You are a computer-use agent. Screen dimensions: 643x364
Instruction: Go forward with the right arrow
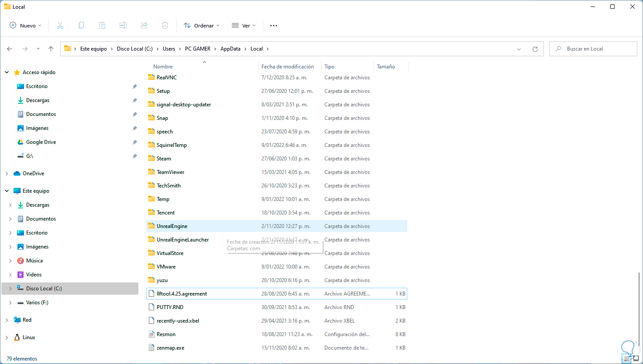(x=25, y=49)
